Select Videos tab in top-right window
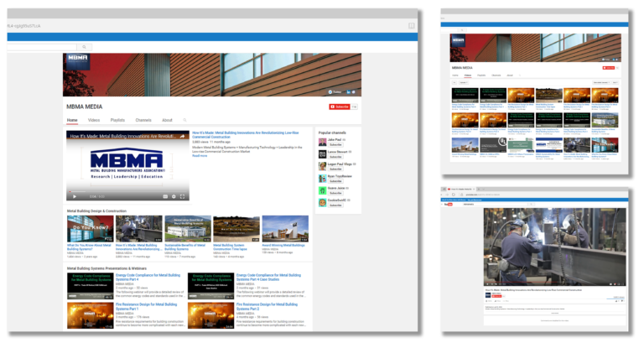Viewport: 644px width, 348px height. tap(468, 75)
